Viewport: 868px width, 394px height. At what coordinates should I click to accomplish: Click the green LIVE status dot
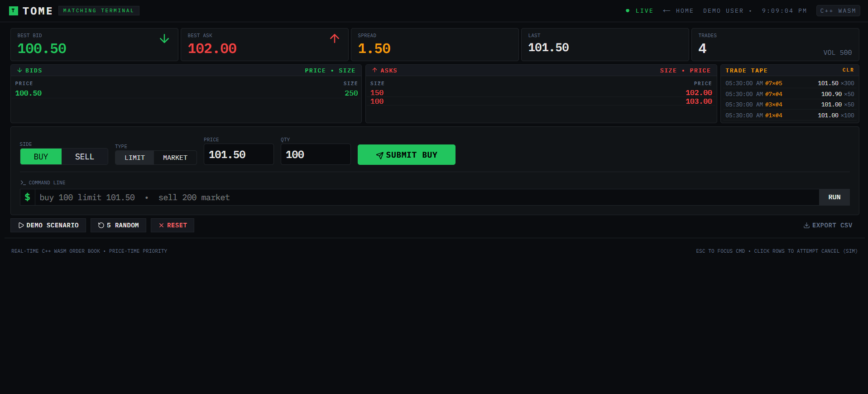(x=628, y=10)
